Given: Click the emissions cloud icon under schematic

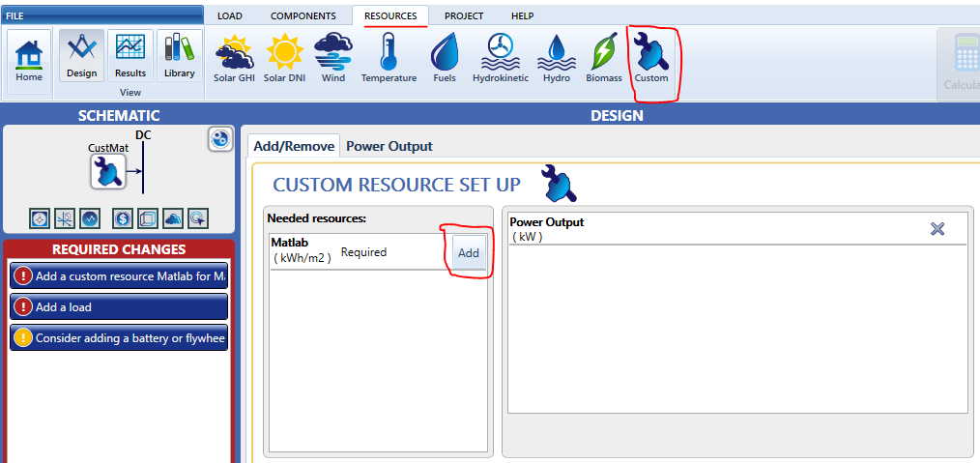Looking at the screenshot, I should (172, 217).
